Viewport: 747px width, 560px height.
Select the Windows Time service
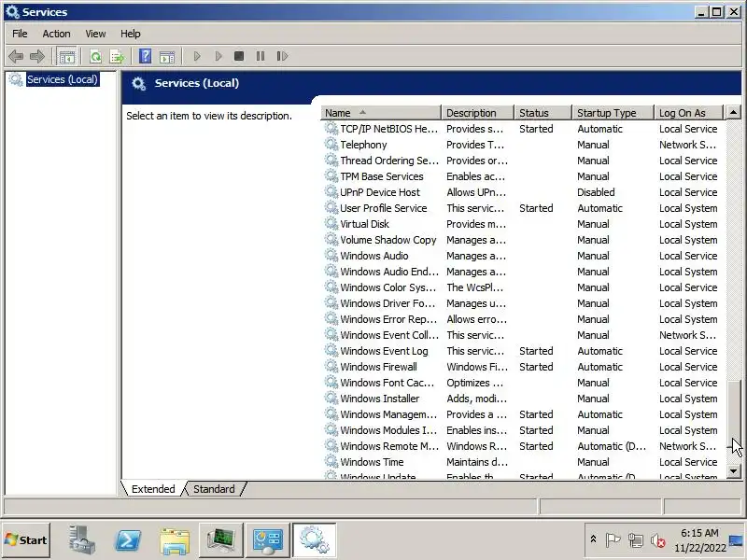522,462
